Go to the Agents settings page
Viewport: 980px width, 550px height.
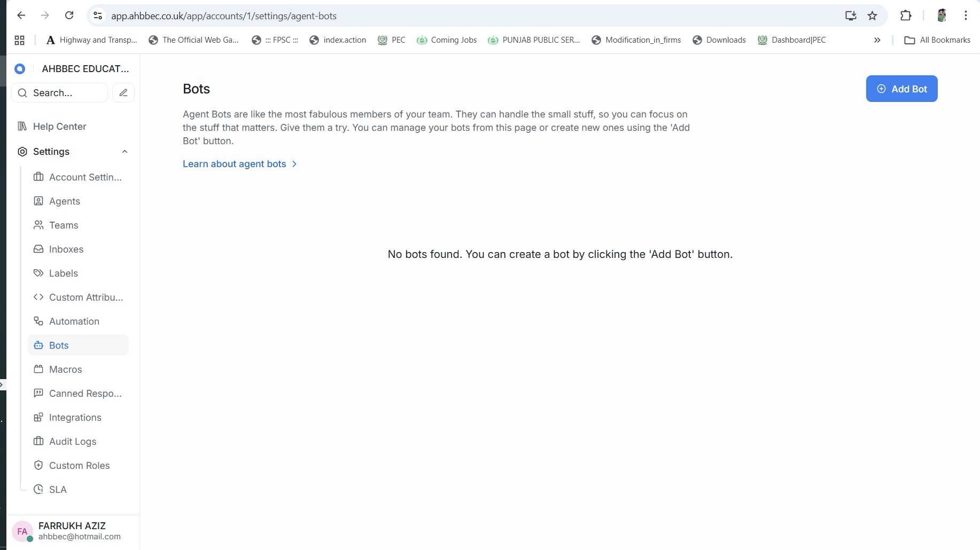64,201
